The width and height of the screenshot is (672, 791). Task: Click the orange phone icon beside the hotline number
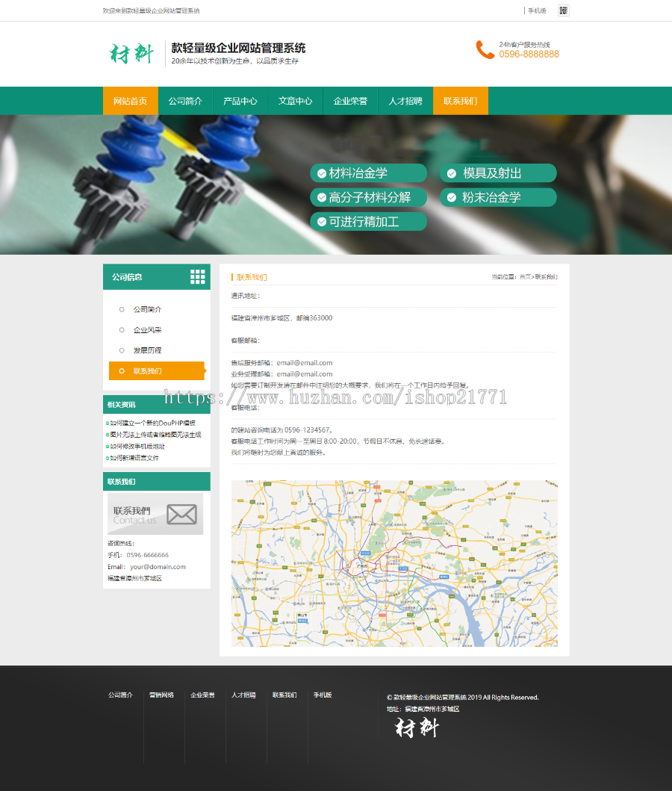[x=485, y=50]
